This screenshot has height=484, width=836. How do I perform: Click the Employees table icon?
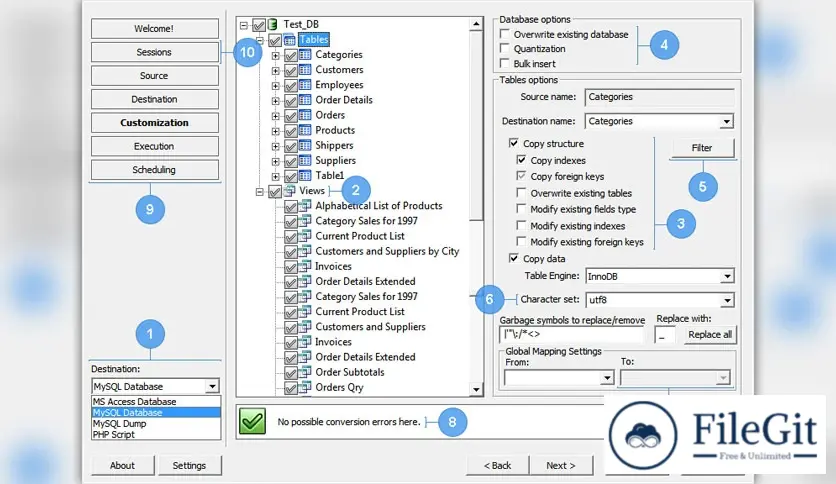305,85
